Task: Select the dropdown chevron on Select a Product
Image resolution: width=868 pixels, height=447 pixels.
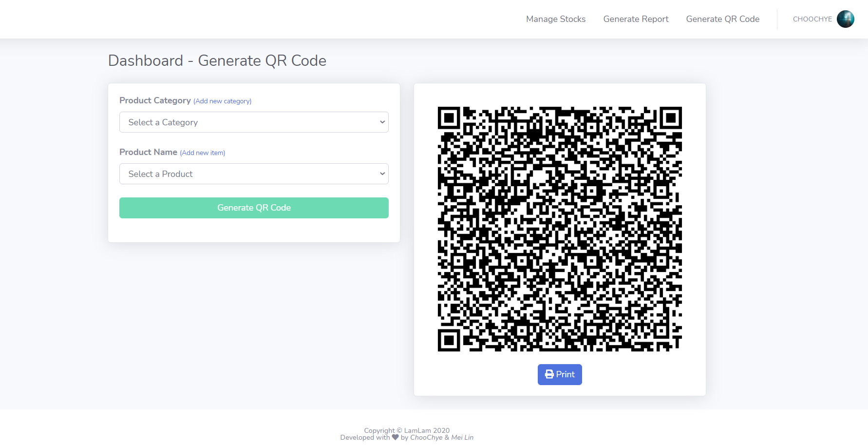Action: coord(382,174)
